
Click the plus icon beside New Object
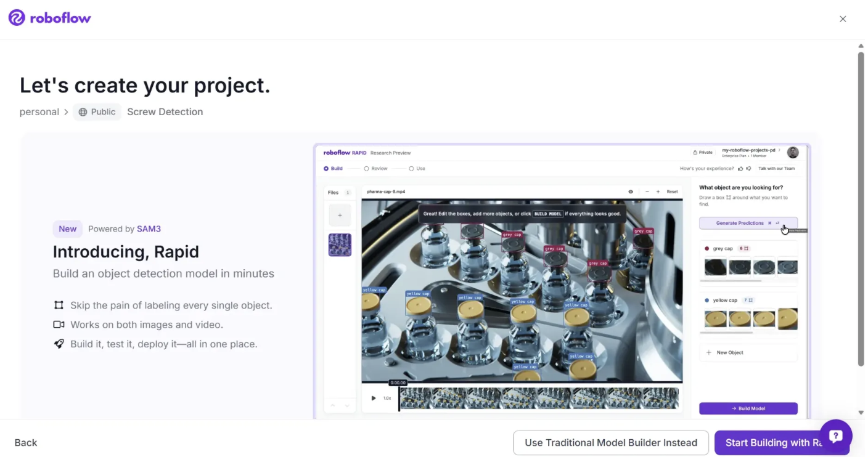pos(709,353)
